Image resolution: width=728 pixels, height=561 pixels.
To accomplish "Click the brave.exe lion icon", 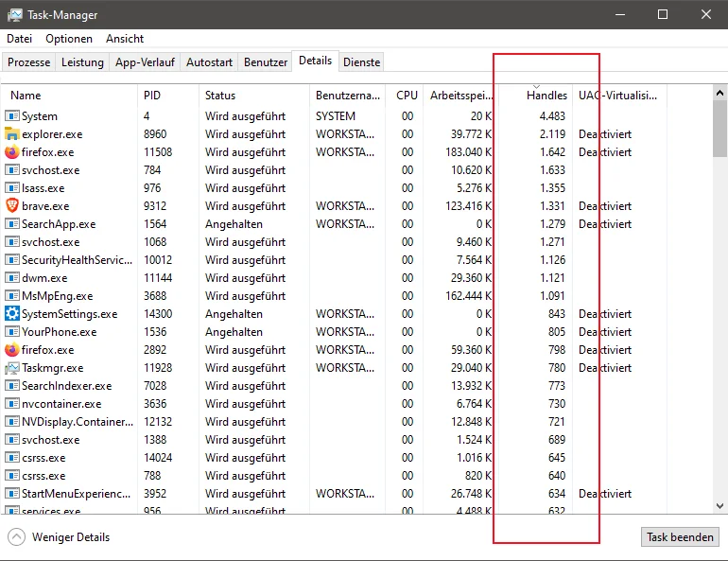I will coord(12,205).
